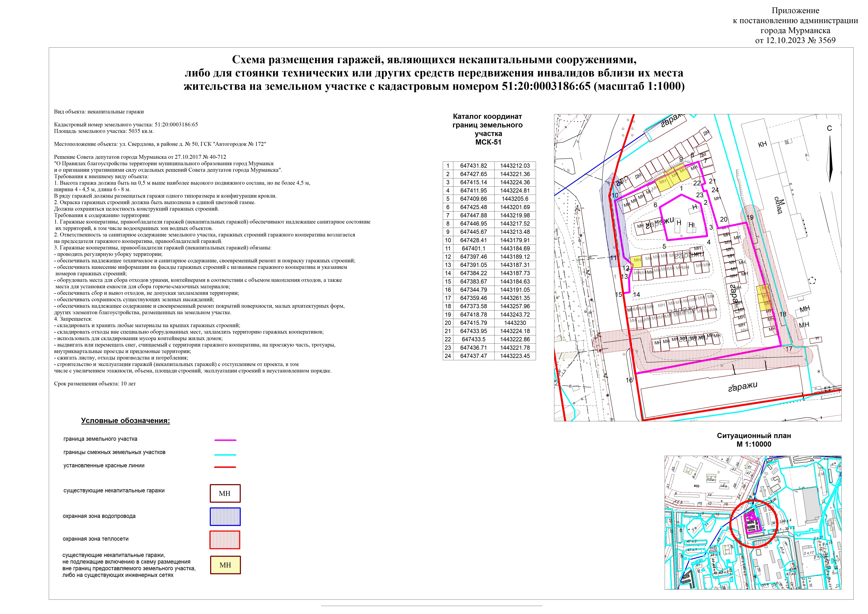Click the existing non-capital garages 'МН' legend box
This screenshot has height=614, width=868.
click(x=225, y=493)
